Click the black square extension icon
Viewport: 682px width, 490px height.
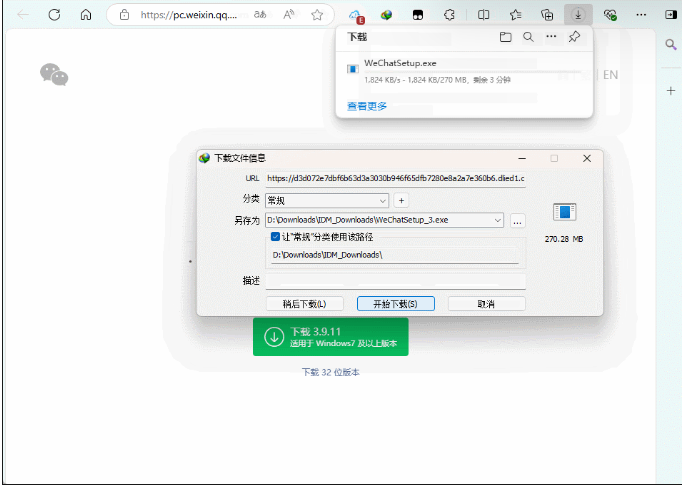[418, 15]
